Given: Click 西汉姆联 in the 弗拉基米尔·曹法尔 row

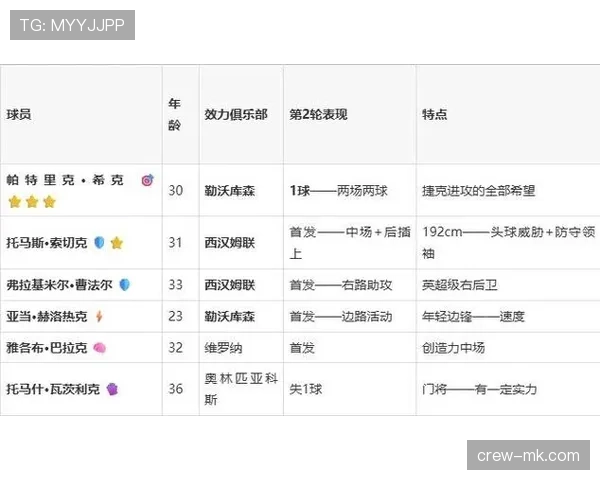Looking at the screenshot, I should pos(230,285).
